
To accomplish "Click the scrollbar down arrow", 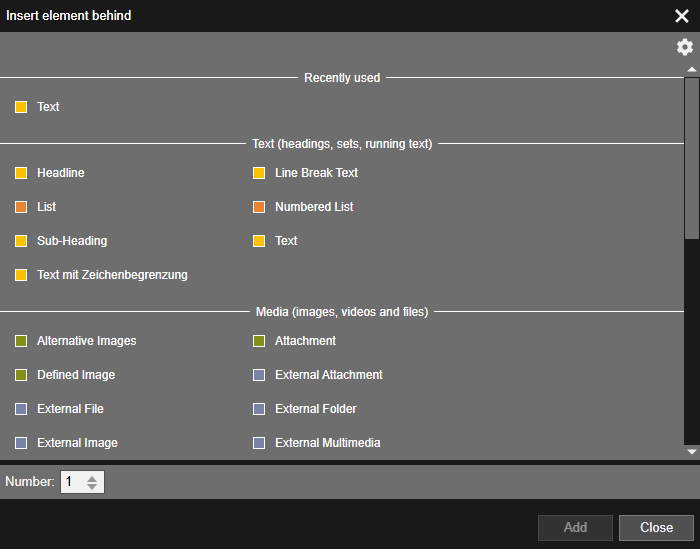I will coord(692,452).
